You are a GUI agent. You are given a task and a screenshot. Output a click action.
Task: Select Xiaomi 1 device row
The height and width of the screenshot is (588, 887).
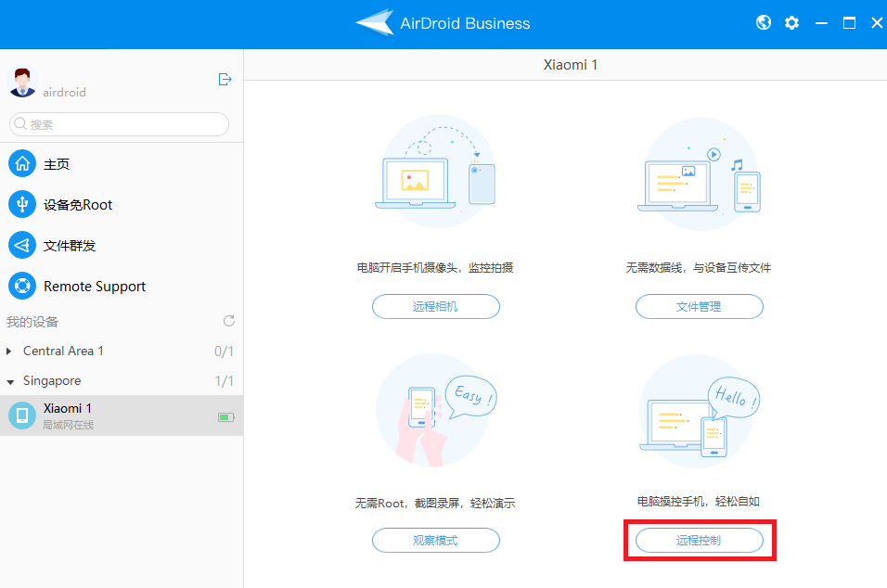[122, 415]
